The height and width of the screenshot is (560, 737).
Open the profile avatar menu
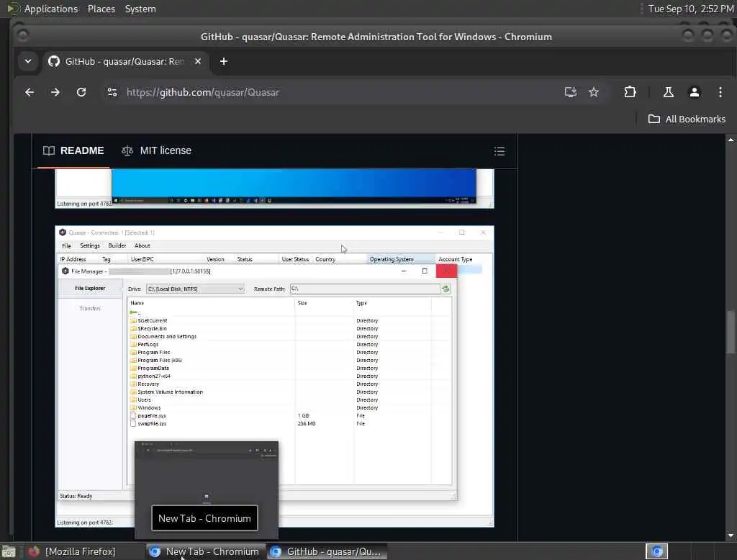pyautogui.click(x=694, y=93)
